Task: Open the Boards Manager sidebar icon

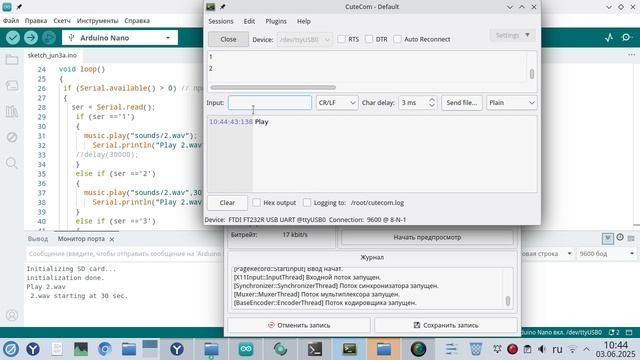Action: coord(12,85)
